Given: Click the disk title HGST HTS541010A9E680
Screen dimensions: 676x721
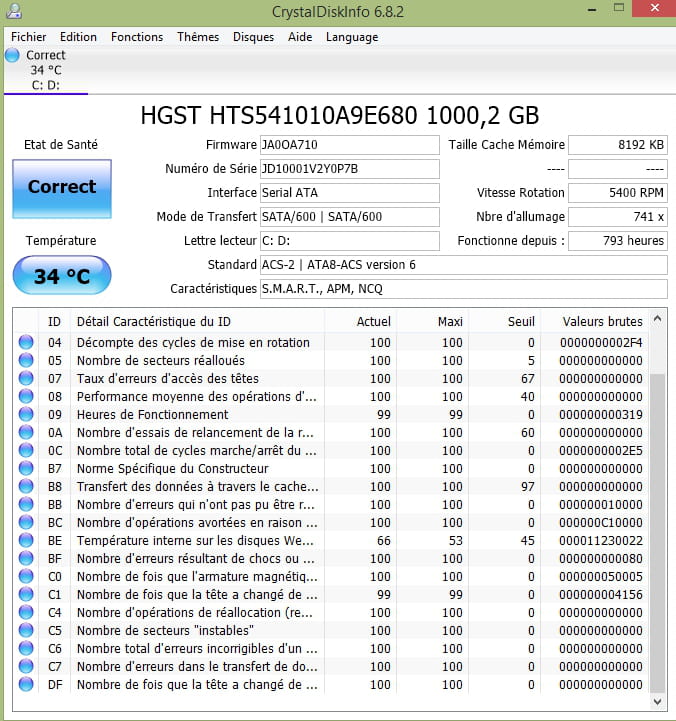Looking at the screenshot, I should click(340, 115).
